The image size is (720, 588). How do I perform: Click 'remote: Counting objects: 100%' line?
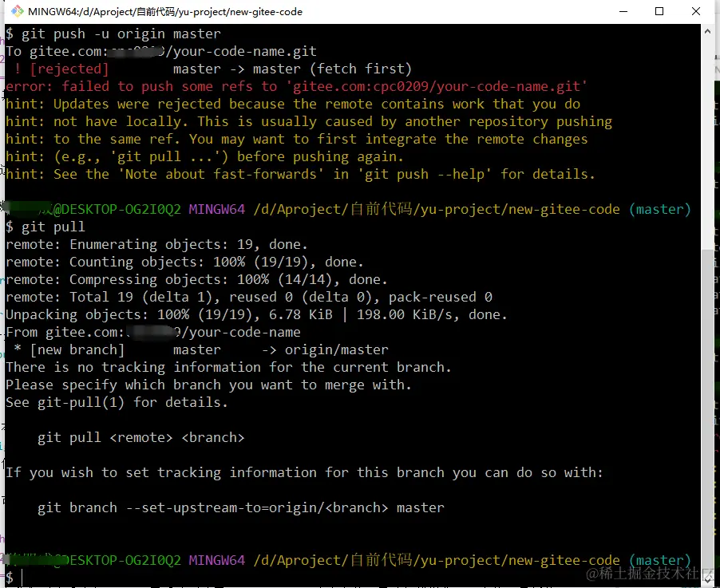tap(184, 262)
